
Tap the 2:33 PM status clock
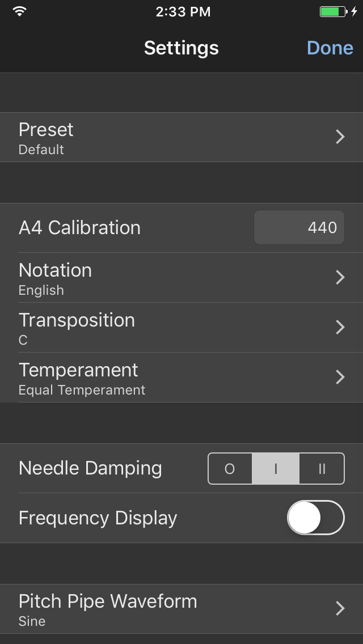183,12
